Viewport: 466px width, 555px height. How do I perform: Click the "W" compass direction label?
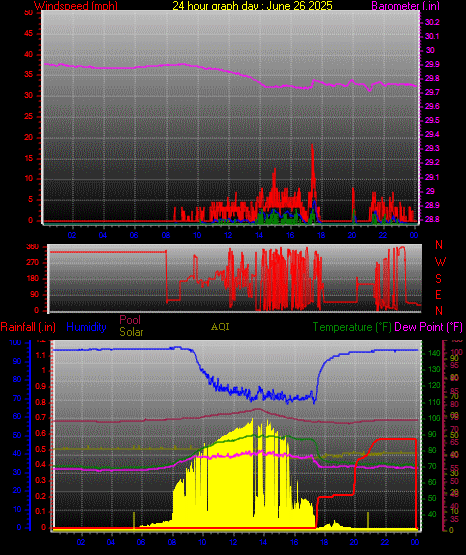[x=440, y=262]
